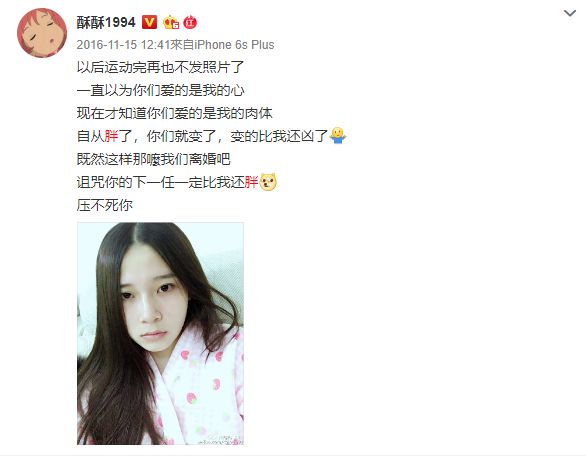Image resolution: width=586 pixels, height=462 pixels.
Task: Click the doge emoji after 胖
Action: click(268, 182)
